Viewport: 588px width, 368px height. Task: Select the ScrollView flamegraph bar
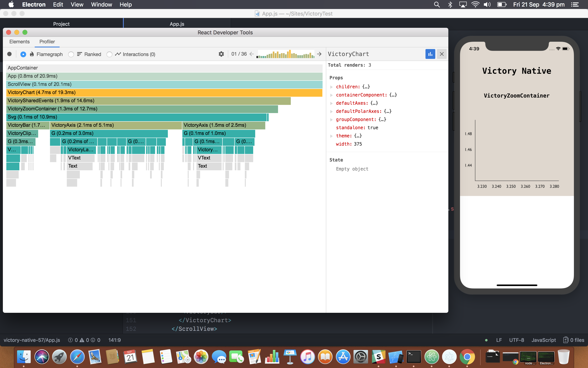[x=164, y=84]
